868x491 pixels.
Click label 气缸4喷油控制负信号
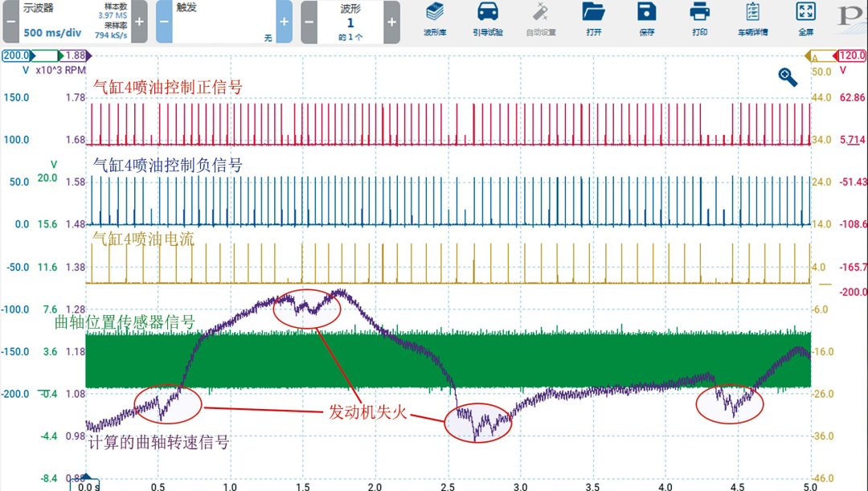click(168, 165)
